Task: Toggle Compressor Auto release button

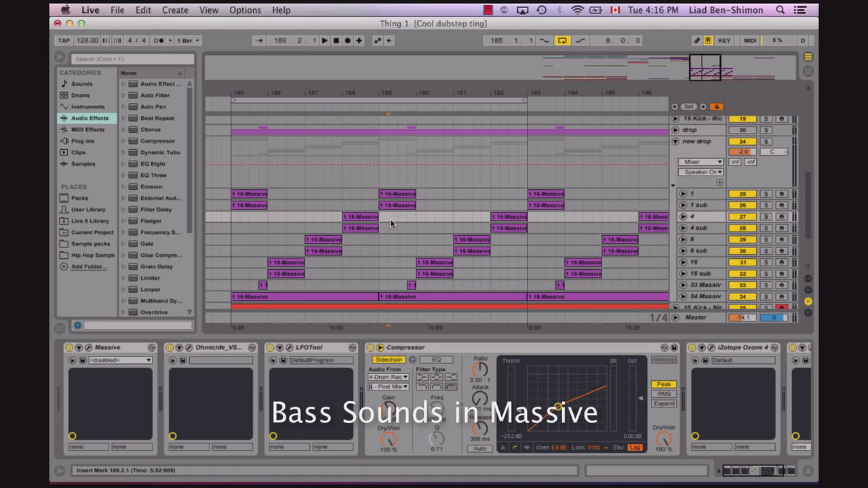Action: tap(479, 449)
